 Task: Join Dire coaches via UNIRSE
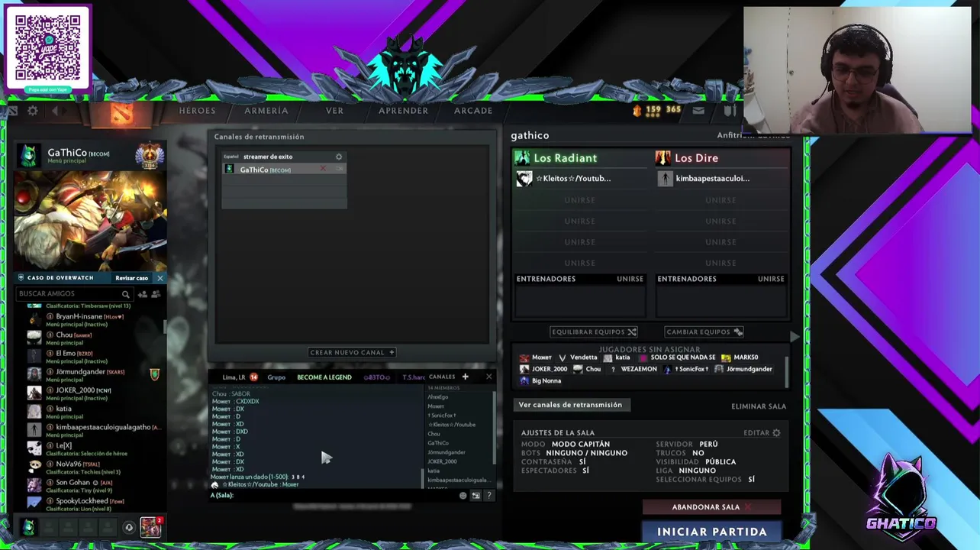coord(771,279)
